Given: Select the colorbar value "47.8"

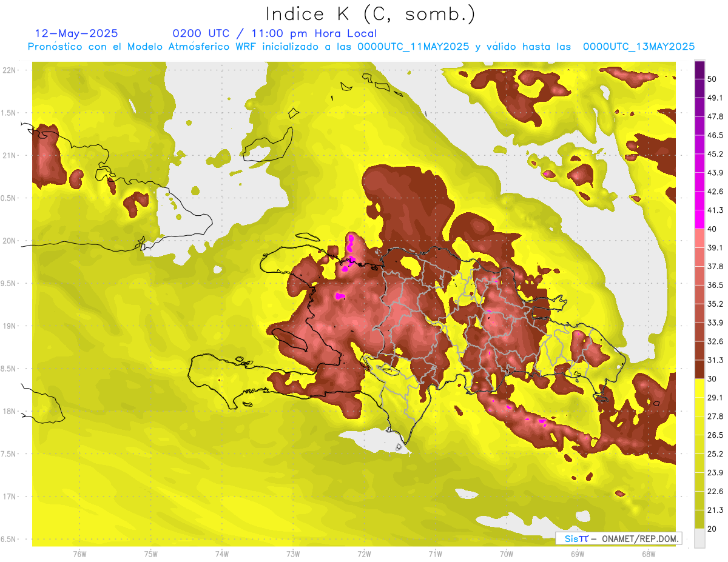Looking at the screenshot, I should tap(715, 116).
